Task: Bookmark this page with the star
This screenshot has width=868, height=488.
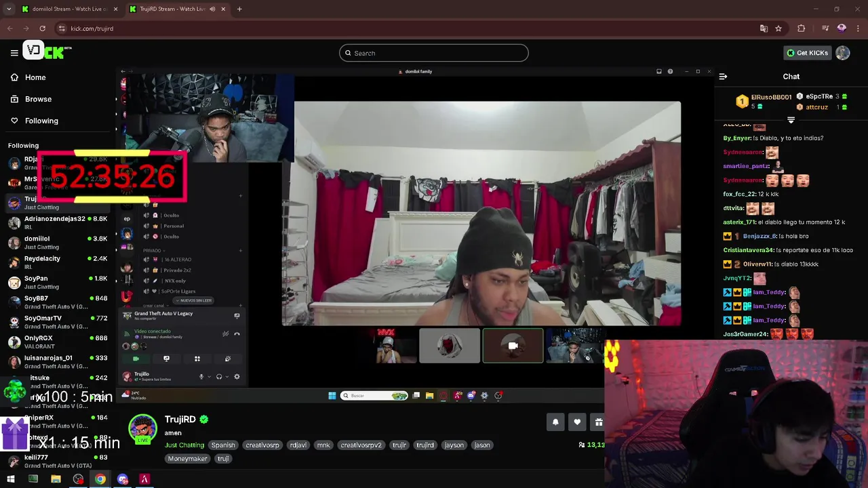Action: tap(778, 28)
